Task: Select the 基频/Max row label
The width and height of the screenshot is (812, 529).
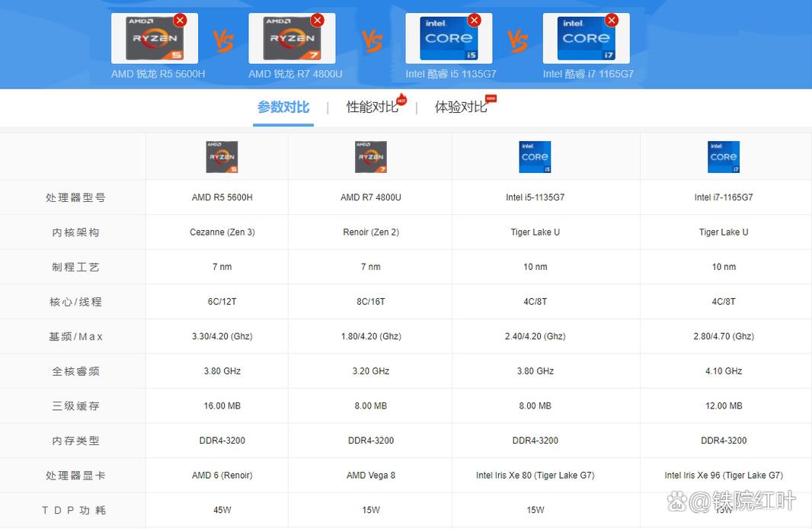Action: 75,336
